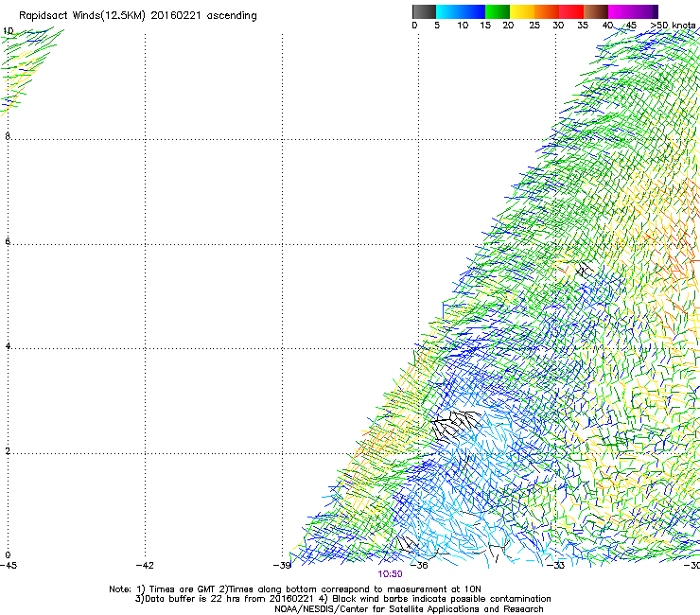Click the purple '10:50' overpass time label
Screen dimensions: 700x615
(390, 574)
